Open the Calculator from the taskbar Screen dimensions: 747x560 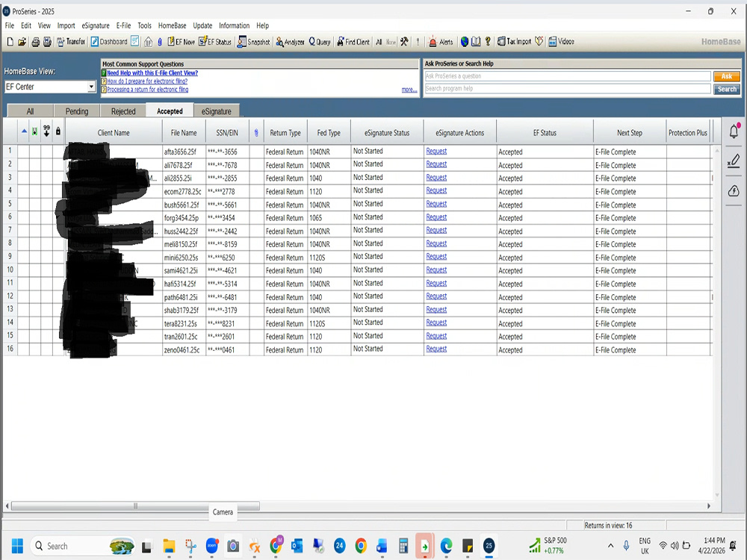pyautogui.click(x=403, y=546)
